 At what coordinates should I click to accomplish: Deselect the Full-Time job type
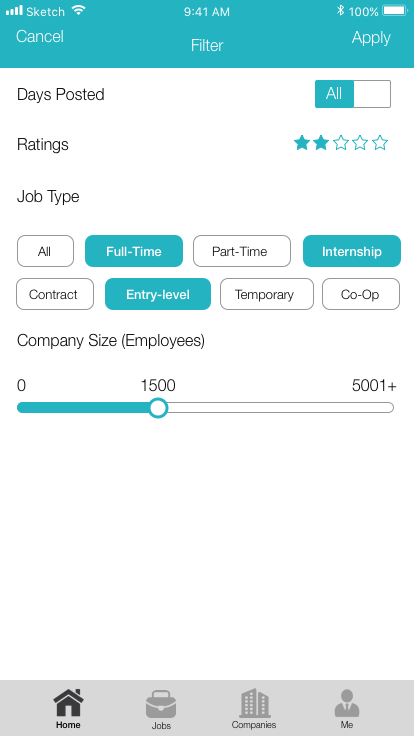click(x=134, y=251)
